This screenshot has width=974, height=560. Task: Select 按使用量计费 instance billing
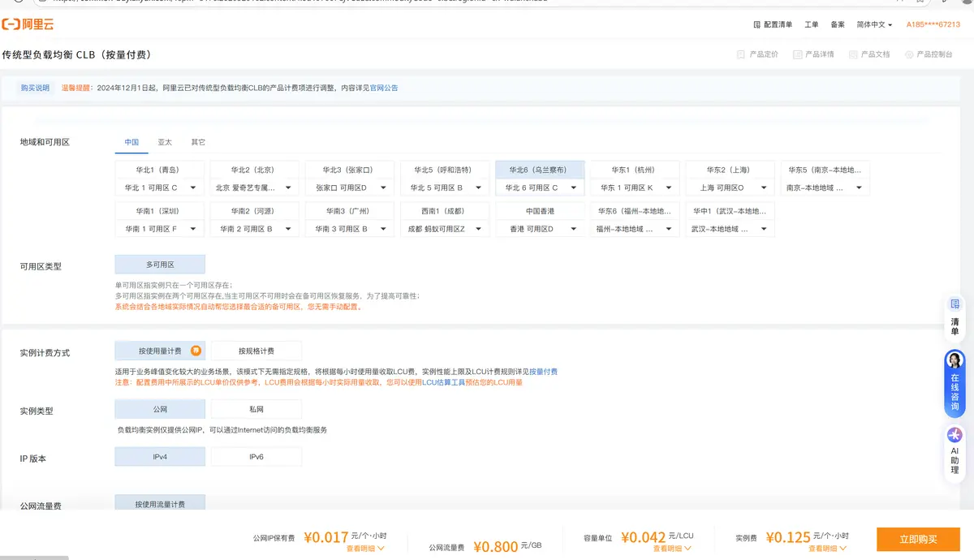point(160,351)
